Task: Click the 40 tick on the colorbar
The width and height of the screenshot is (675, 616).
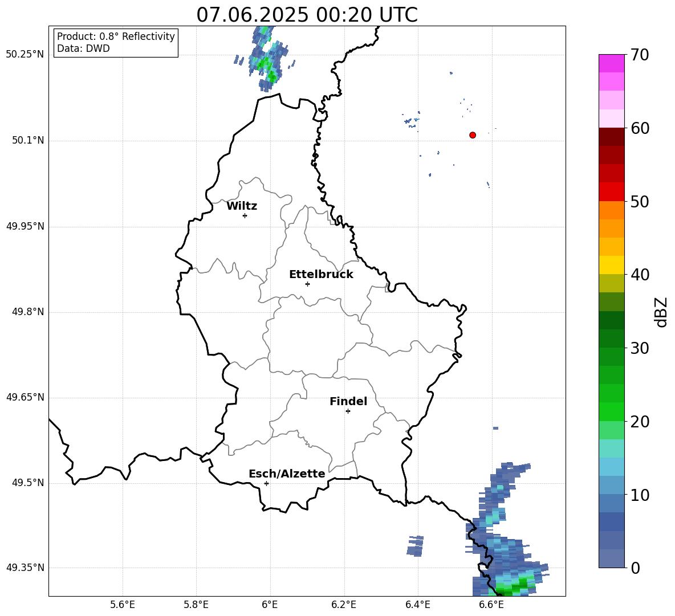Action: (x=640, y=275)
